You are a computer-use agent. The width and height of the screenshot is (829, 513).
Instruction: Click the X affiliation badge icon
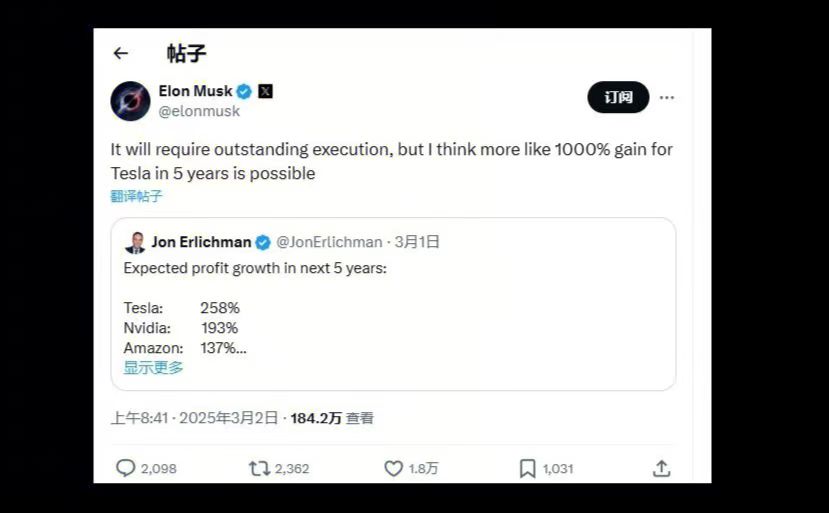265,91
